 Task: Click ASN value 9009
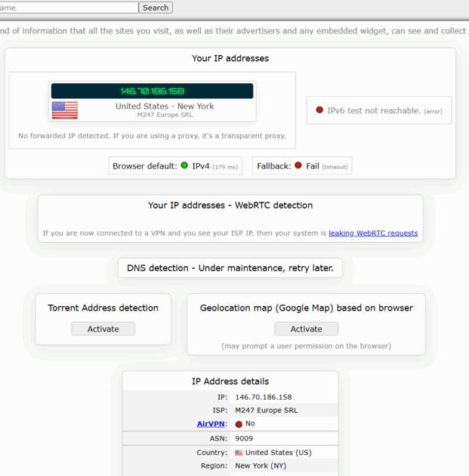click(245, 437)
